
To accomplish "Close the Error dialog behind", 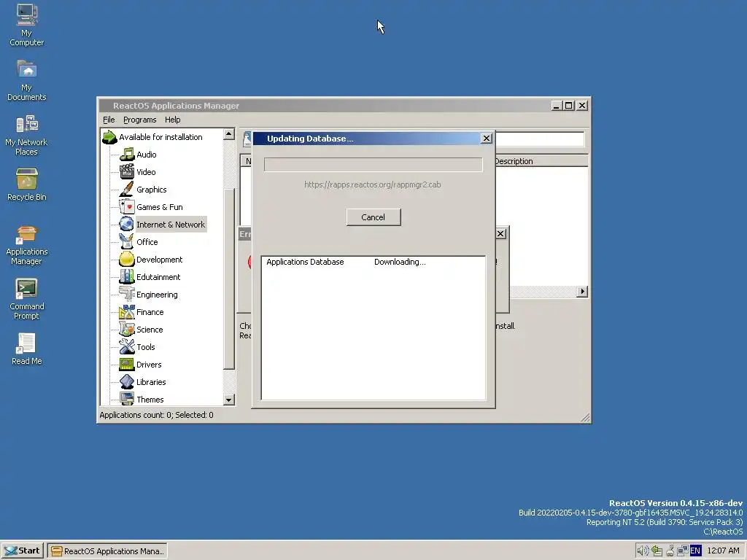I will tap(500, 234).
